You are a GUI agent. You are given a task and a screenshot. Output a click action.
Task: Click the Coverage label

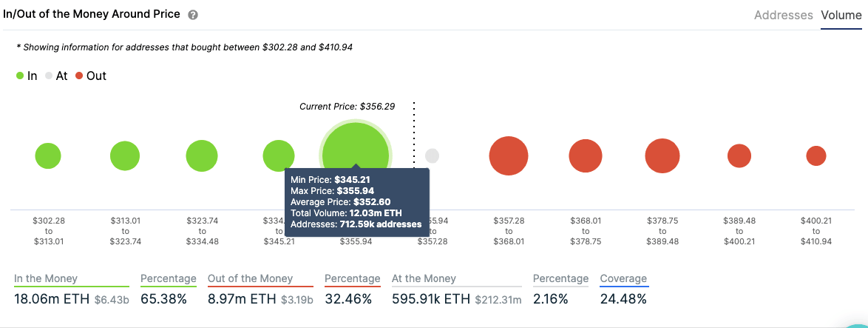click(623, 279)
